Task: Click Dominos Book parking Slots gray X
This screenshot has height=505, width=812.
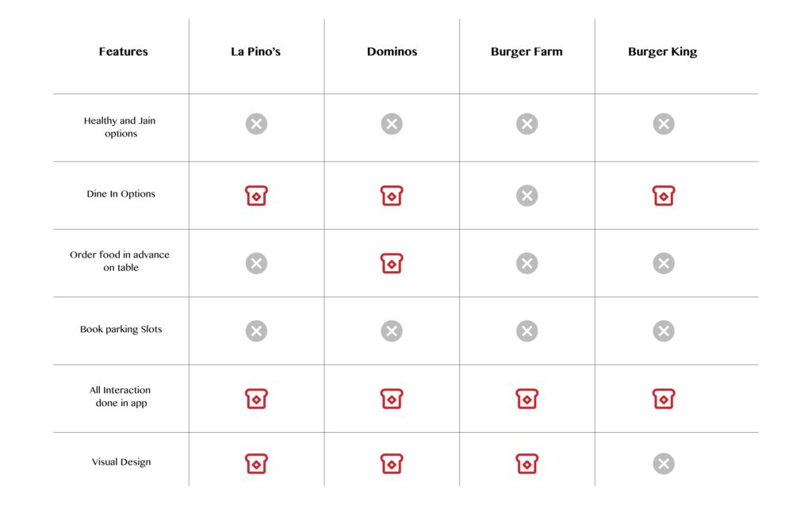Action: click(x=392, y=331)
